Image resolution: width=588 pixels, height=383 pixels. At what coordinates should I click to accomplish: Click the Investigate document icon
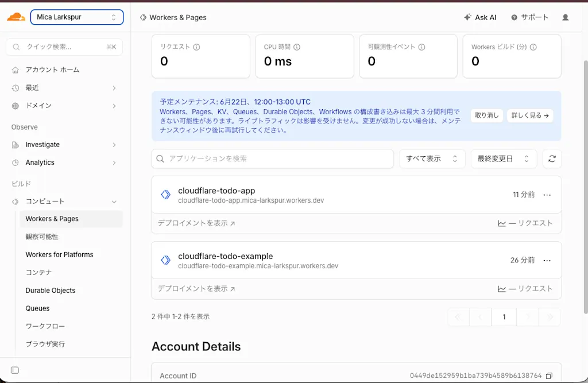point(16,145)
